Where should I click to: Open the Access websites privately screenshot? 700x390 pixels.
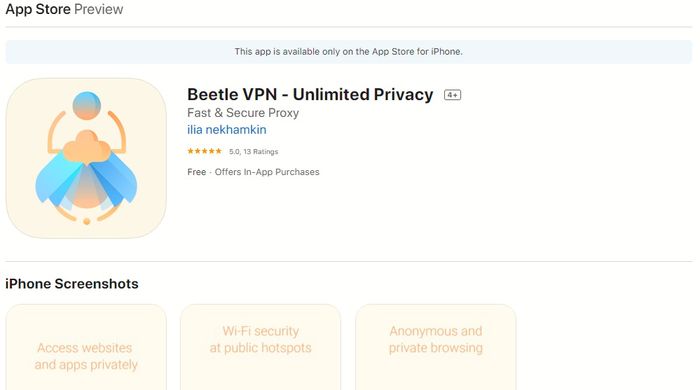tap(86, 347)
